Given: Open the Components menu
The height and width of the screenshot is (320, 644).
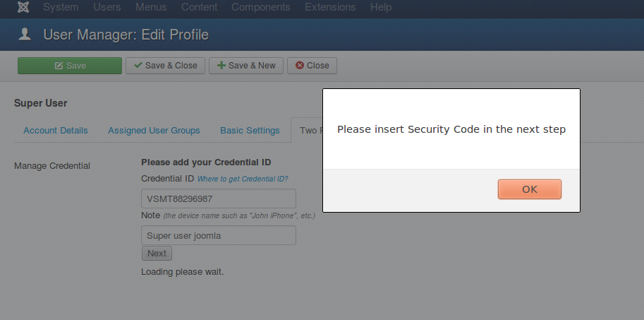Looking at the screenshot, I should [260, 7].
